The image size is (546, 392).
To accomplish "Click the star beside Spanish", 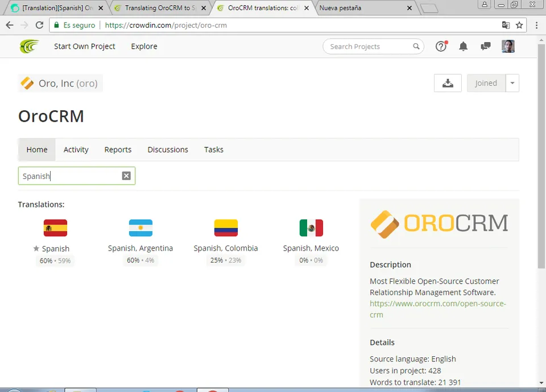I will tap(36, 248).
